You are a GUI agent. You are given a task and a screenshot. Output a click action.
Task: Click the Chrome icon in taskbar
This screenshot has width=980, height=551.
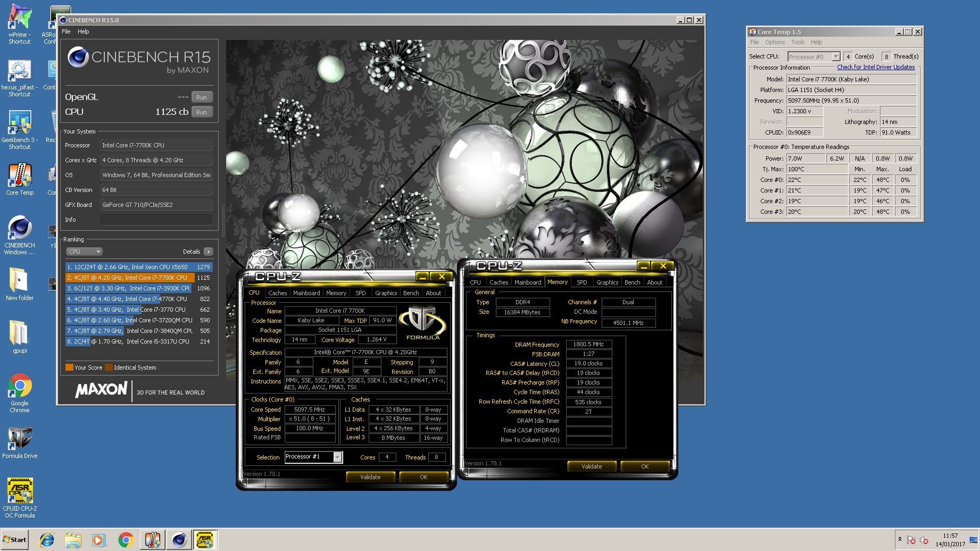[x=126, y=540]
